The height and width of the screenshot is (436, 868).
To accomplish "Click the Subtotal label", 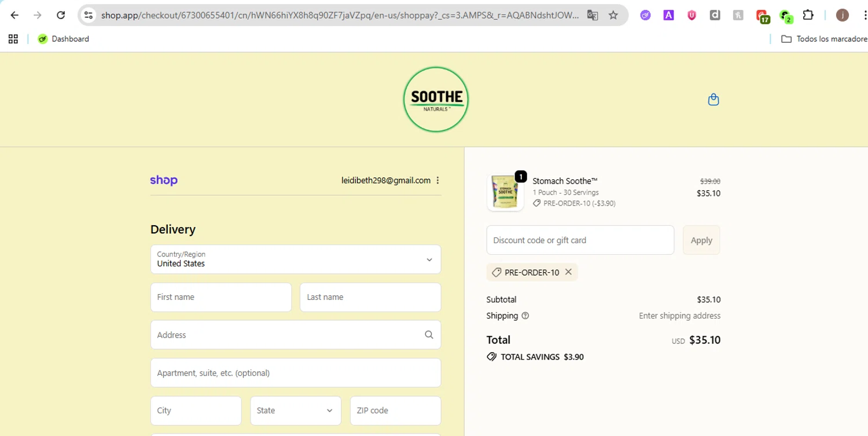I will click(501, 299).
